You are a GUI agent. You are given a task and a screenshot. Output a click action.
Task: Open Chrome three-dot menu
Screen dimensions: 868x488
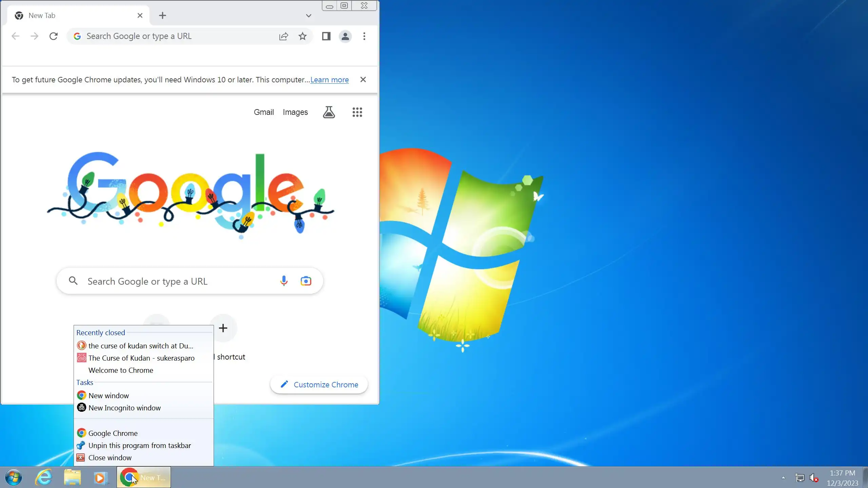(x=364, y=36)
